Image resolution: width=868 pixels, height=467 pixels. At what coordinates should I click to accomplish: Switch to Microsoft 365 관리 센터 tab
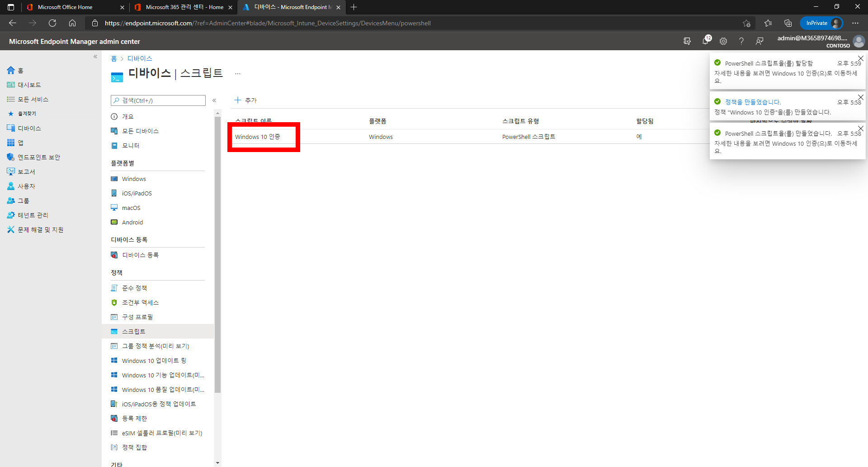click(183, 7)
